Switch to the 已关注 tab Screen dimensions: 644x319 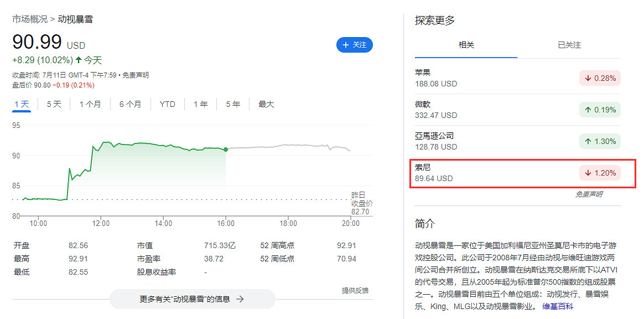570,45
